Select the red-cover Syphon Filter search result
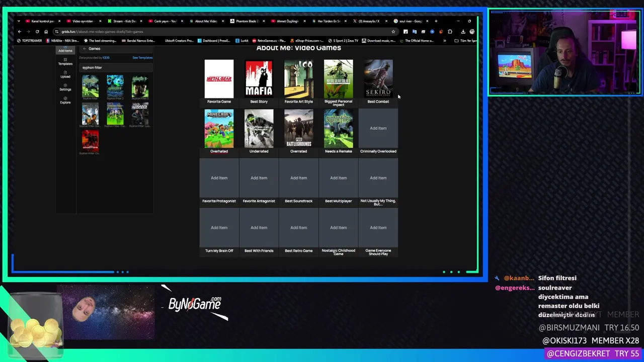Viewport: 644px width, 362px height. (91, 141)
